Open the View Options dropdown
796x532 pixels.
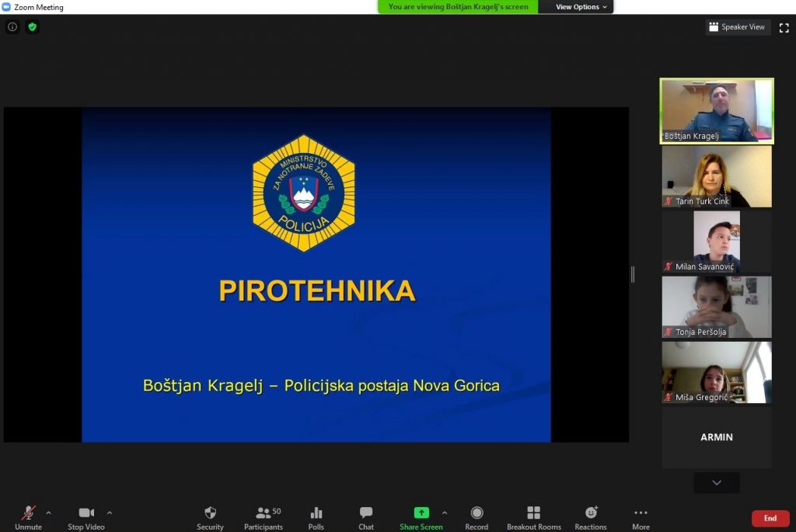[x=581, y=6]
